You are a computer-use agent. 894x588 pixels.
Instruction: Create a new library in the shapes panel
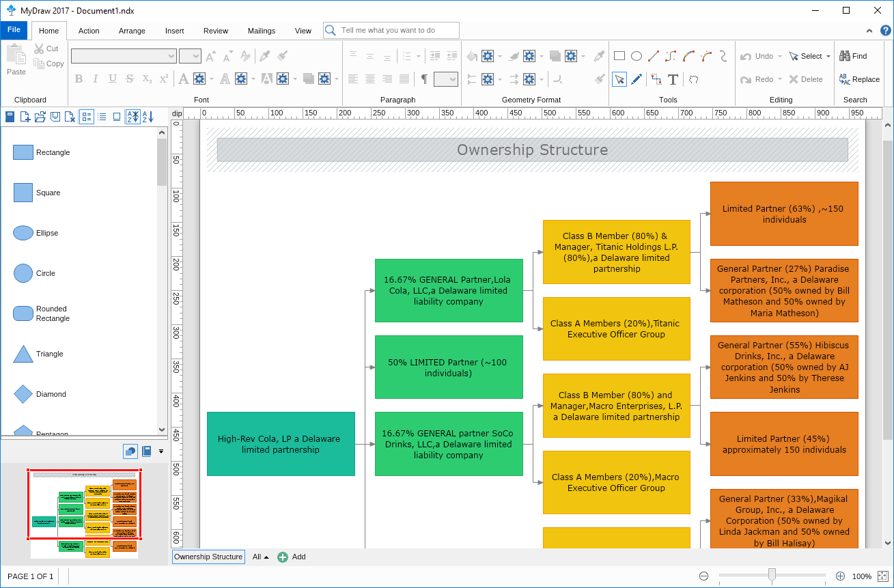[x=25, y=117]
